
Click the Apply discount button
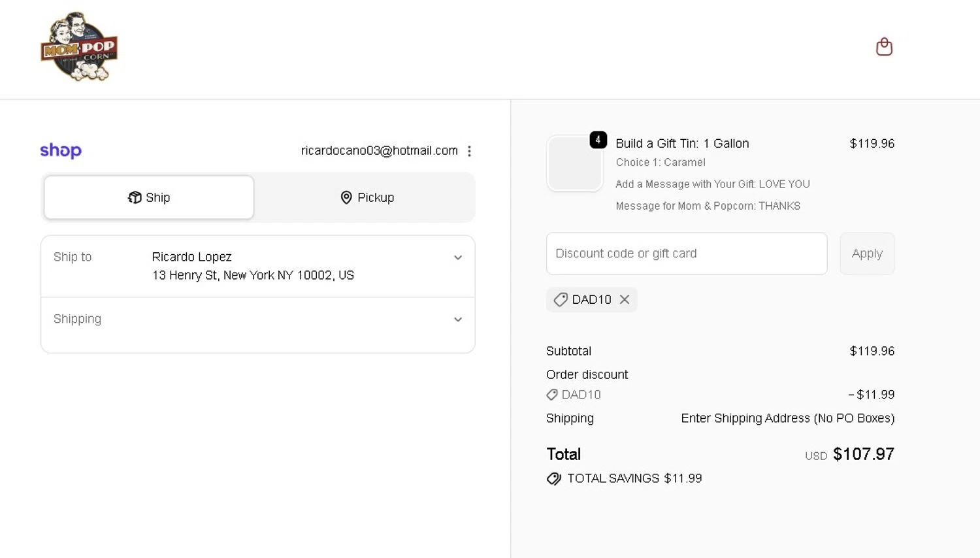tap(867, 254)
